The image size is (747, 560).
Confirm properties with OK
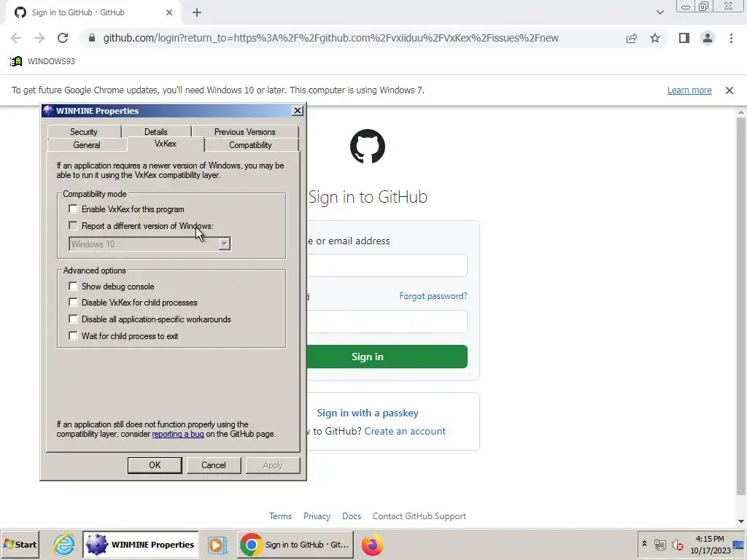click(x=155, y=465)
